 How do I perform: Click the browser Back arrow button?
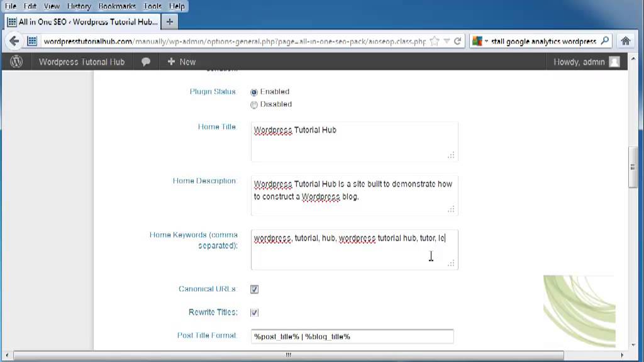point(14,41)
